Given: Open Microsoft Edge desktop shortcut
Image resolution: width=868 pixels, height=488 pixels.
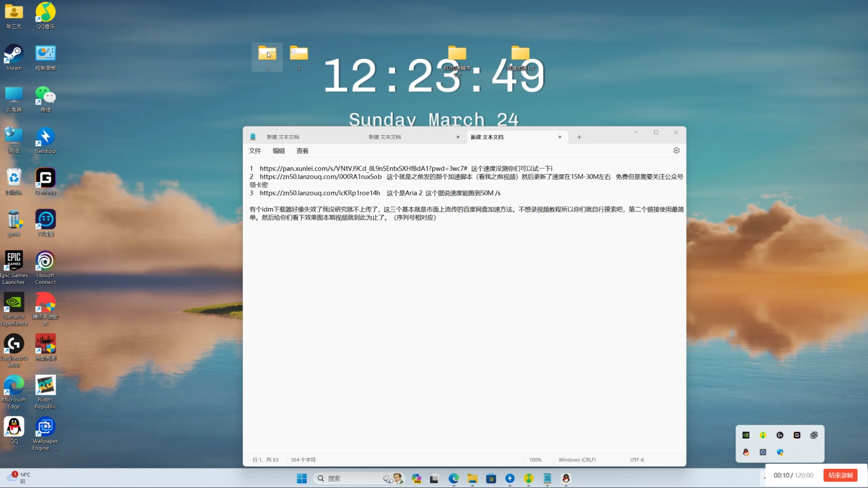Looking at the screenshot, I should pyautogui.click(x=14, y=392).
